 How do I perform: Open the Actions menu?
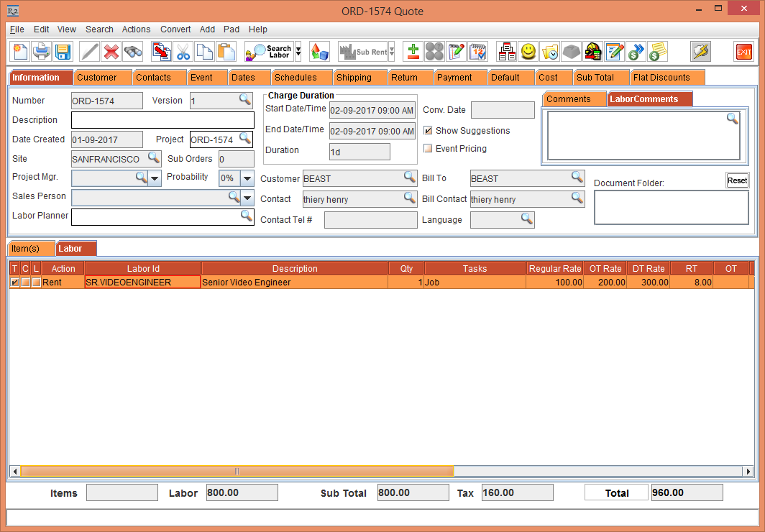coord(136,29)
